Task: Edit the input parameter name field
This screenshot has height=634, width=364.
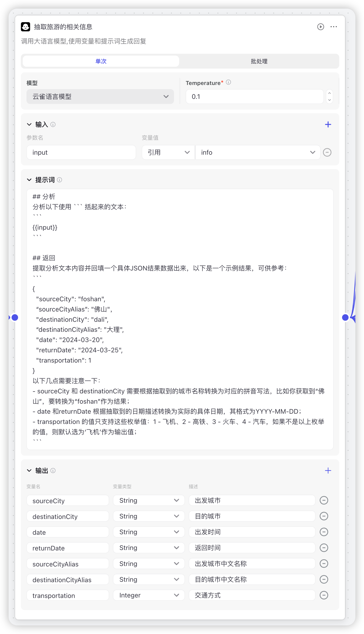Action: click(81, 153)
